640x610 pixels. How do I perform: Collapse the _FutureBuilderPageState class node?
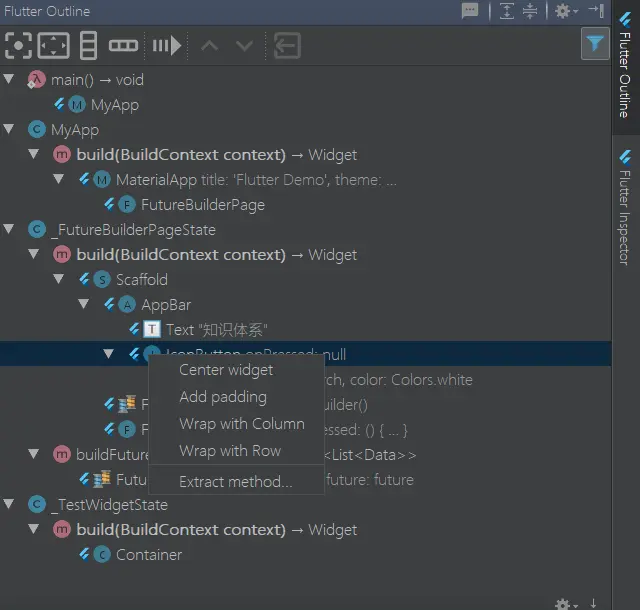pyautogui.click(x=9, y=229)
